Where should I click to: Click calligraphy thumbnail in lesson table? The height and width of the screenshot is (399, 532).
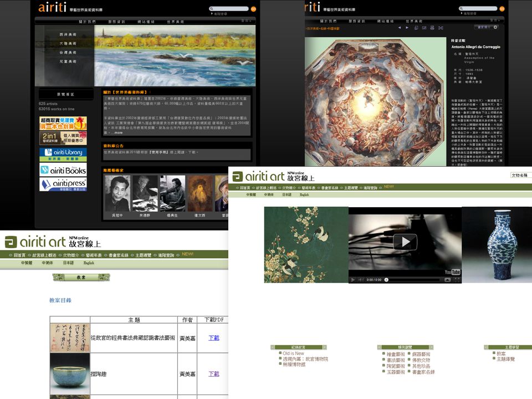(70, 338)
